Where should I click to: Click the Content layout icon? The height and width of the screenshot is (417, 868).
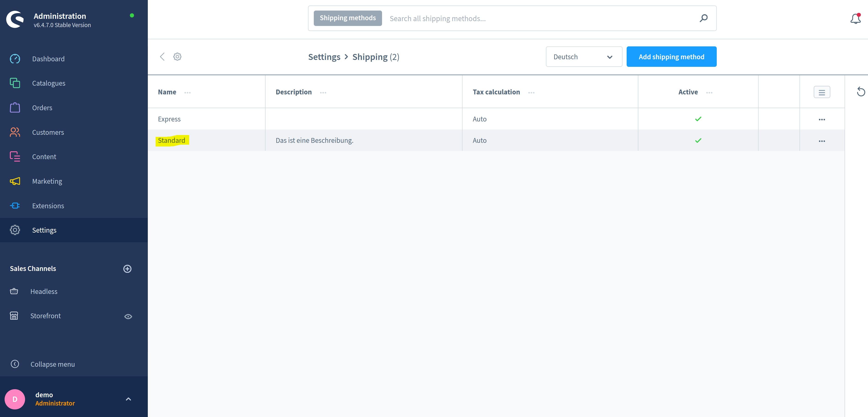click(x=15, y=157)
